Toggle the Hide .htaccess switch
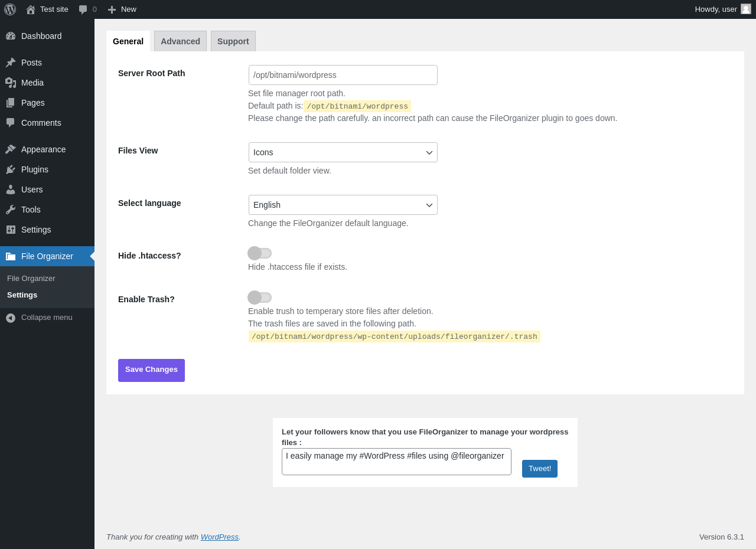 pyautogui.click(x=260, y=253)
